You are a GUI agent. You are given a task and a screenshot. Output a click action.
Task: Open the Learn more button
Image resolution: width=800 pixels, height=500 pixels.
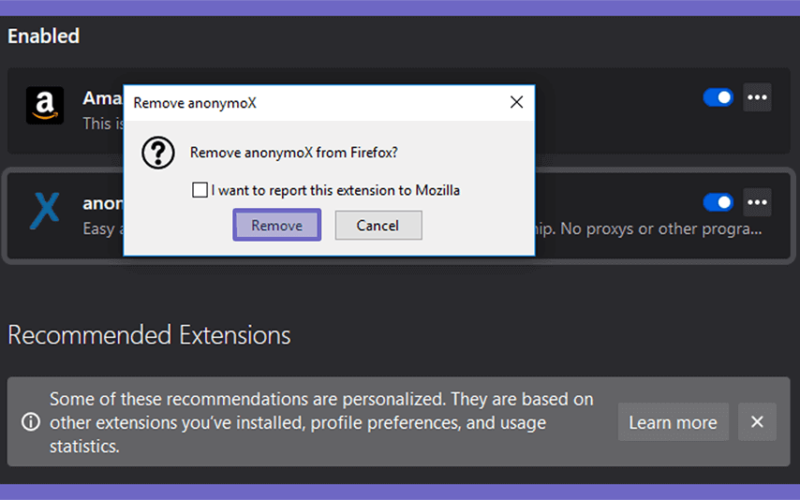coord(673,422)
